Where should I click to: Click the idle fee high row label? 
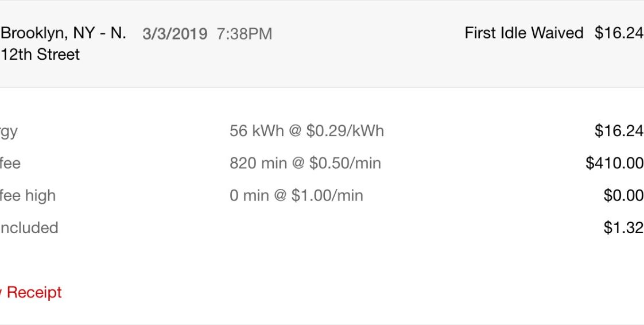click(x=28, y=196)
